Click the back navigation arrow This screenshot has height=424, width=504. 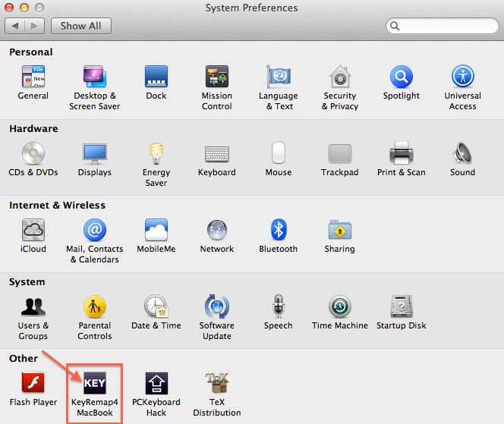(16, 26)
